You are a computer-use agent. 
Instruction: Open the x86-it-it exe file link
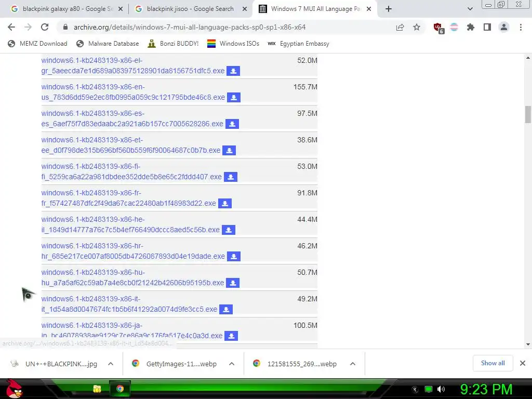(129, 303)
